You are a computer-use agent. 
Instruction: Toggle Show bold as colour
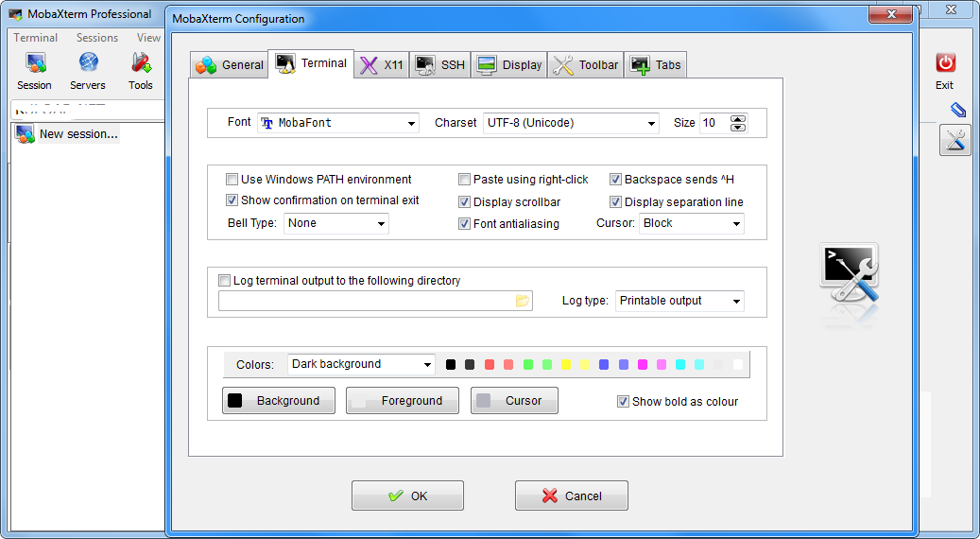[623, 402]
